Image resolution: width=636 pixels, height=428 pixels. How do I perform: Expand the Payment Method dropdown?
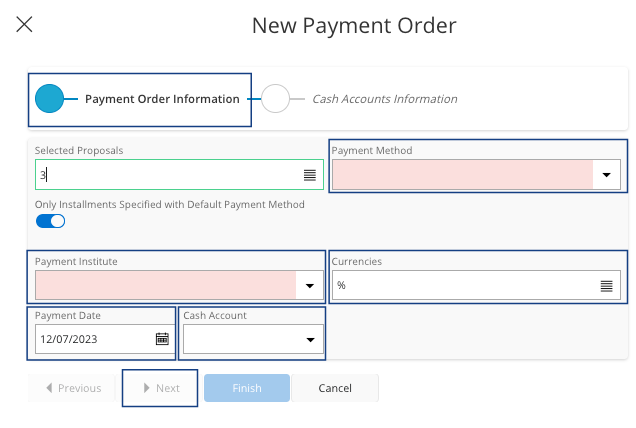[x=606, y=175]
